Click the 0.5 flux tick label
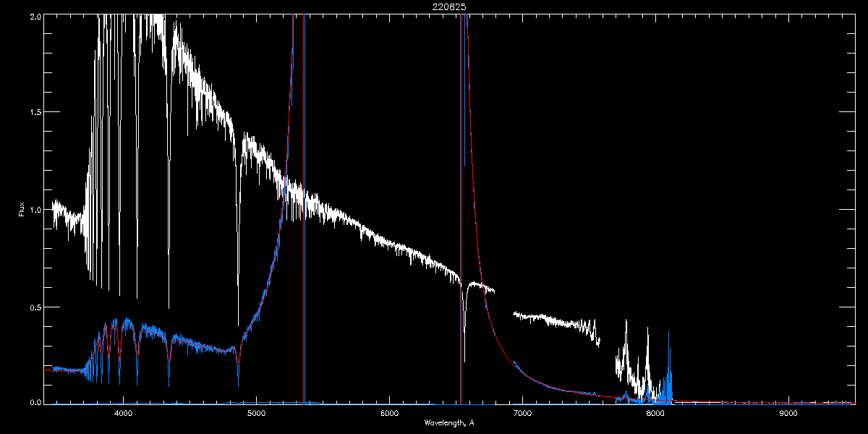The height and width of the screenshot is (434, 868). pyautogui.click(x=35, y=307)
